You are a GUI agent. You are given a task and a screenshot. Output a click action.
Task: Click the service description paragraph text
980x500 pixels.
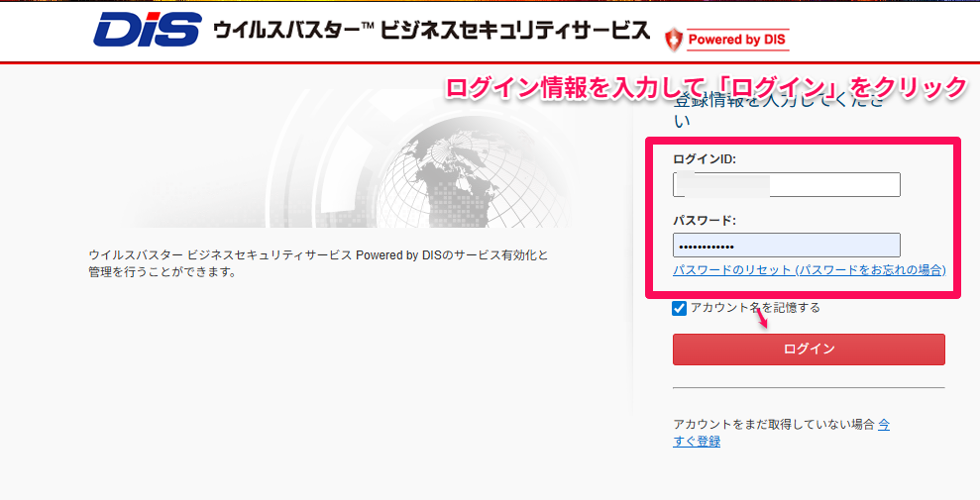click(x=317, y=263)
